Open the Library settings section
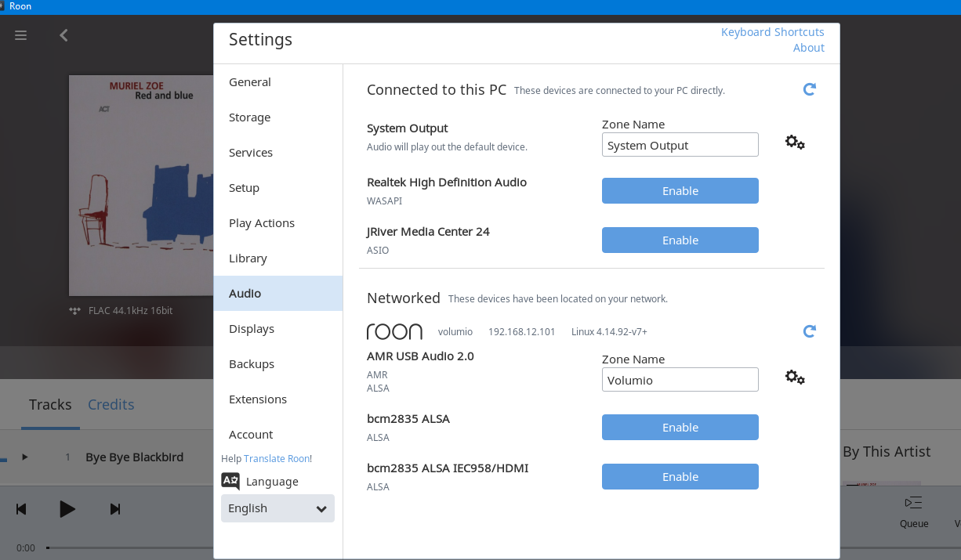 tap(277, 258)
